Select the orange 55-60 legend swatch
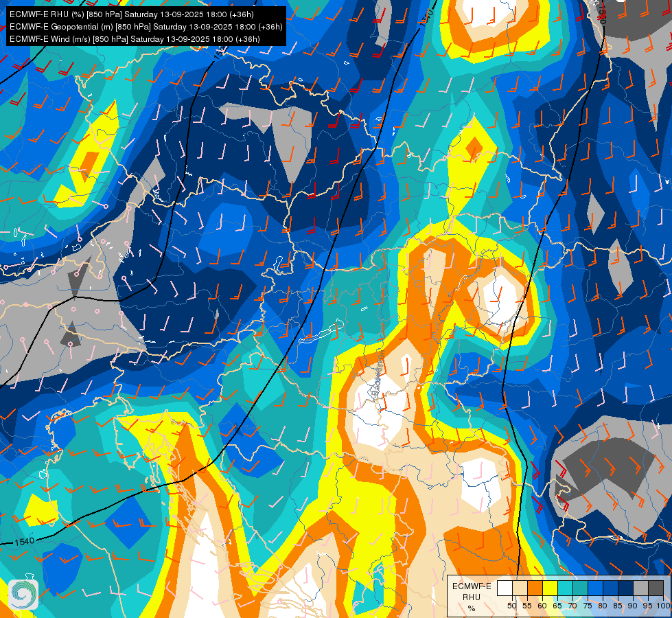Screen dimensions: 672x618 click(535, 588)
